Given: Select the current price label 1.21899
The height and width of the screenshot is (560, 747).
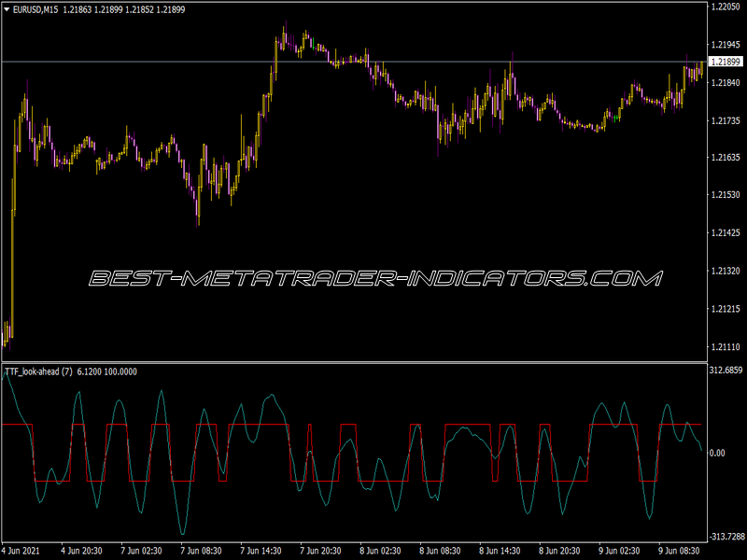Looking at the screenshot, I should pyautogui.click(x=726, y=62).
